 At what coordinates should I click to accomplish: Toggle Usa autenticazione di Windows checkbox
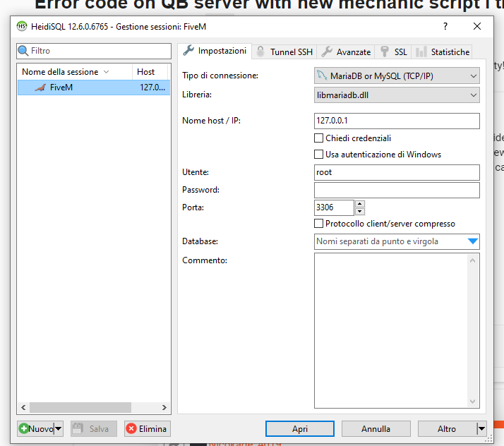[x=318, y=155]
